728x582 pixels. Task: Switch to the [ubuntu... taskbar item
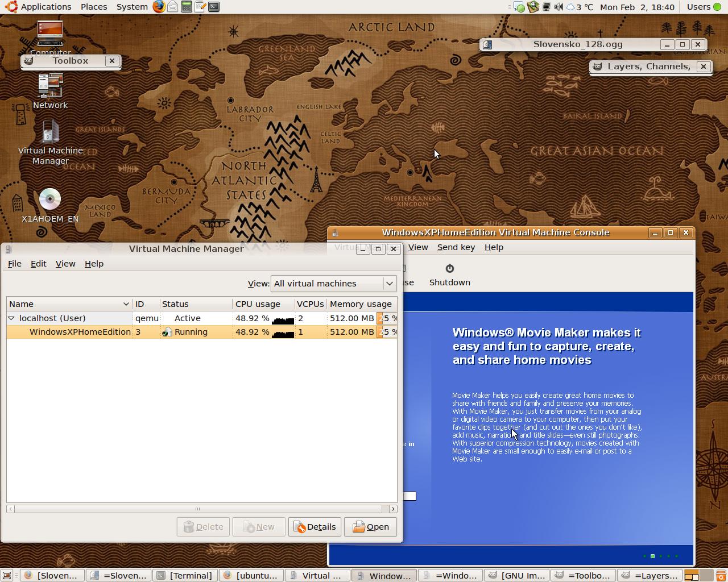click(x=251, y=576)
